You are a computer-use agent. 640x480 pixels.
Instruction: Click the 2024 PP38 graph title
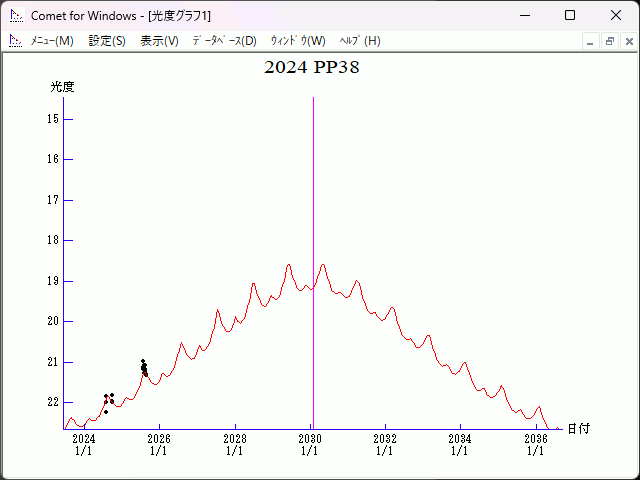(x=312, y=68)
